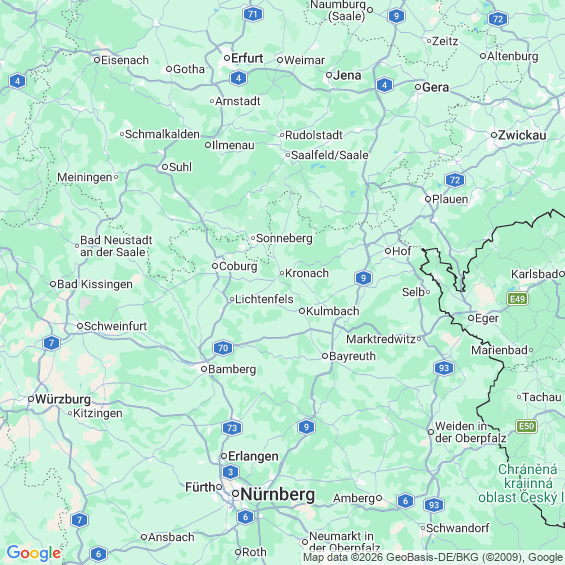This screenshot has height=565, width=565.
Task: Click the Bayreuth city marker
Action: [x=325, y=356]
